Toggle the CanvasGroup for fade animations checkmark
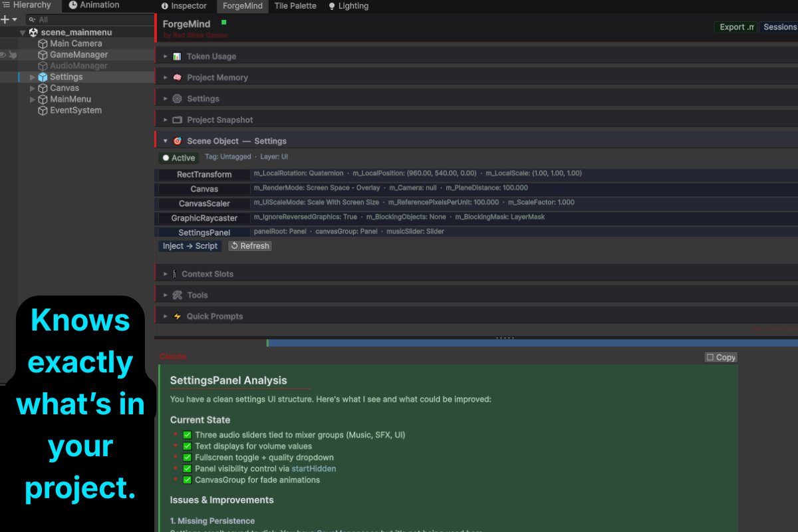Image resolution: width=798 pixels, height=532 pixels. 187,480
